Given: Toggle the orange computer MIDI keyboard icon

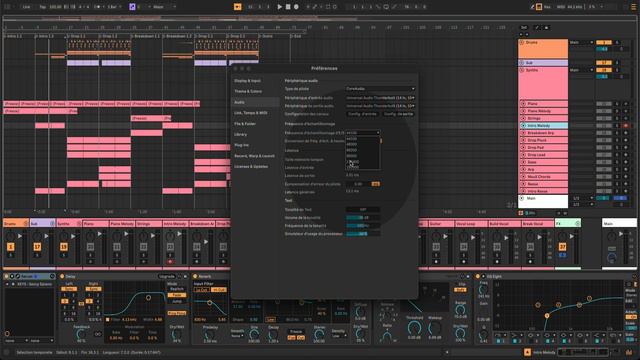Looking at the screenshot, I should click(x=539, y=7).
